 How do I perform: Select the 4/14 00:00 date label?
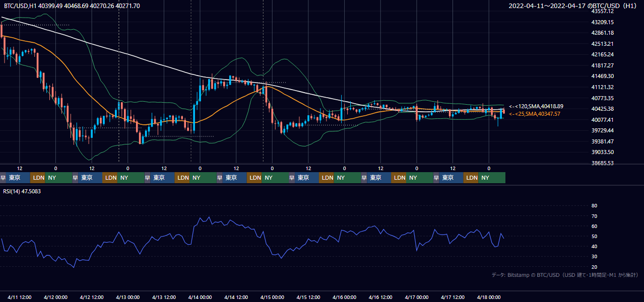pyautogui.click(x=200, y=297)
